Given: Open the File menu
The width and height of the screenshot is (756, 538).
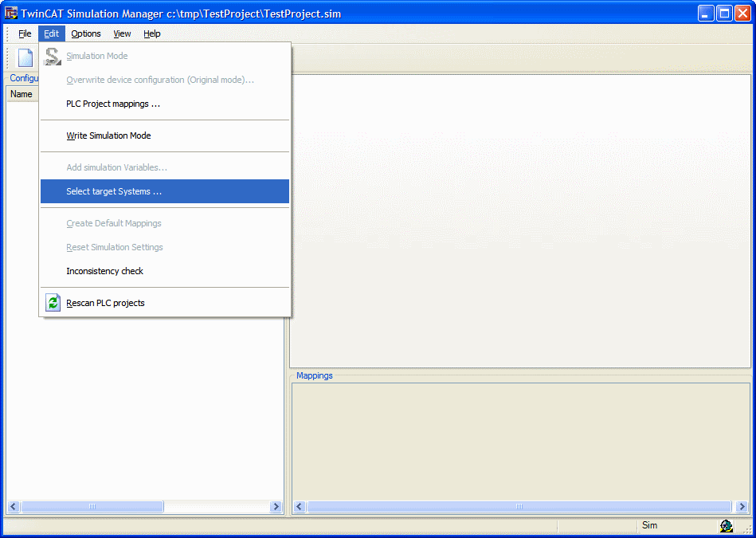Looking at the screenshot, I should click(x=25, y=33).
